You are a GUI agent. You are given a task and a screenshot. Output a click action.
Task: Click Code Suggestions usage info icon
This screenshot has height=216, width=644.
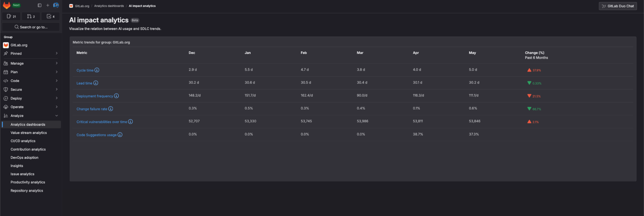tap(120, 135)
